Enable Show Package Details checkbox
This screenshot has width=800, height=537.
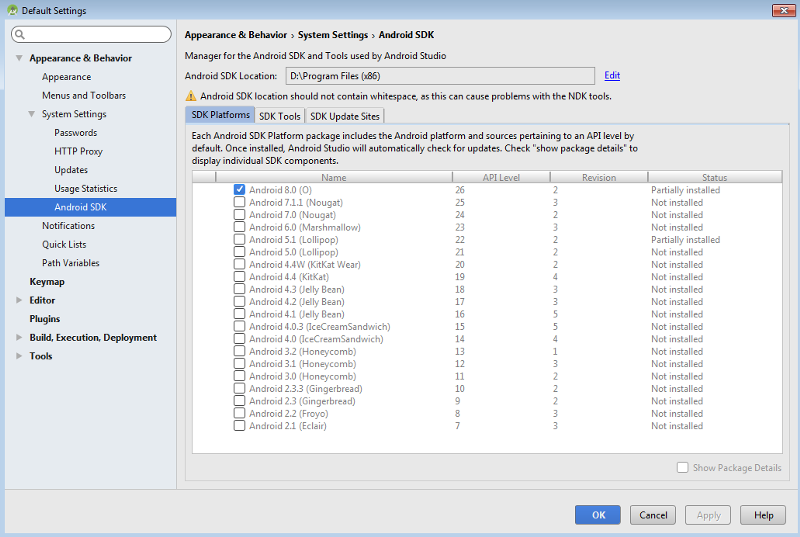[x=682, y=467]
